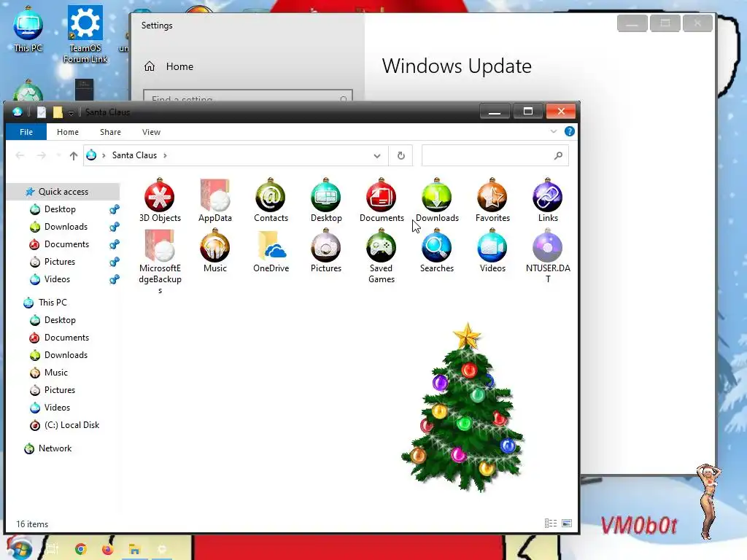Open the Home ribbon tab
Screen dimensions: 747x560
[68, 132]
